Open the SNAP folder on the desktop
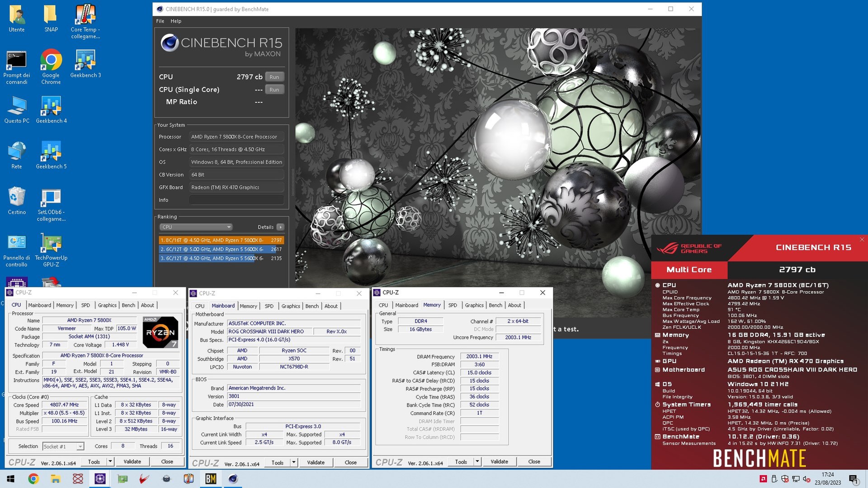 click(x=51, y=19)
